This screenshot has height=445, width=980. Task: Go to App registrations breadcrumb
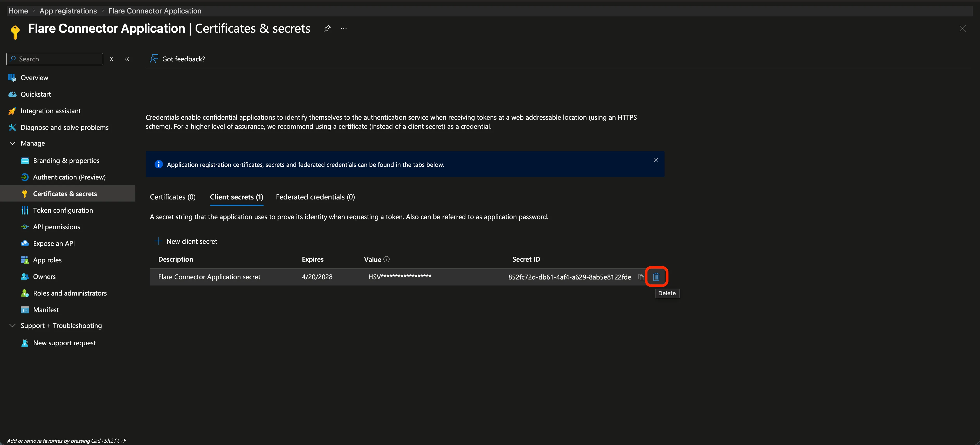click(68, 11)
